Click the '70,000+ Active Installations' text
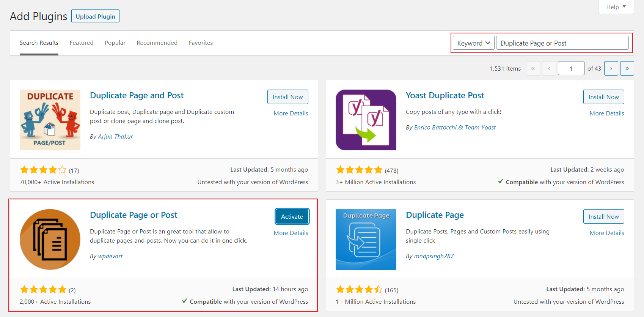This screenshot has height=317, width=644. tap(57, 182)
